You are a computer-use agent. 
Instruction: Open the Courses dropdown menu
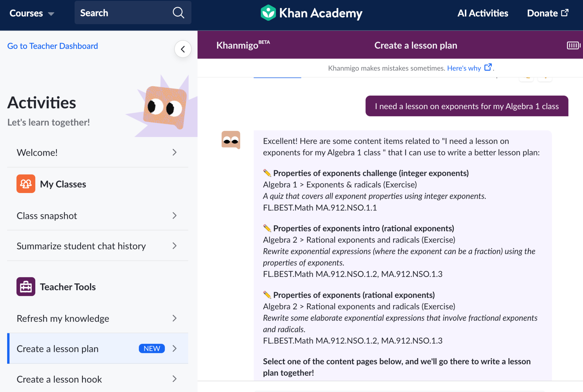click(32, 13)
